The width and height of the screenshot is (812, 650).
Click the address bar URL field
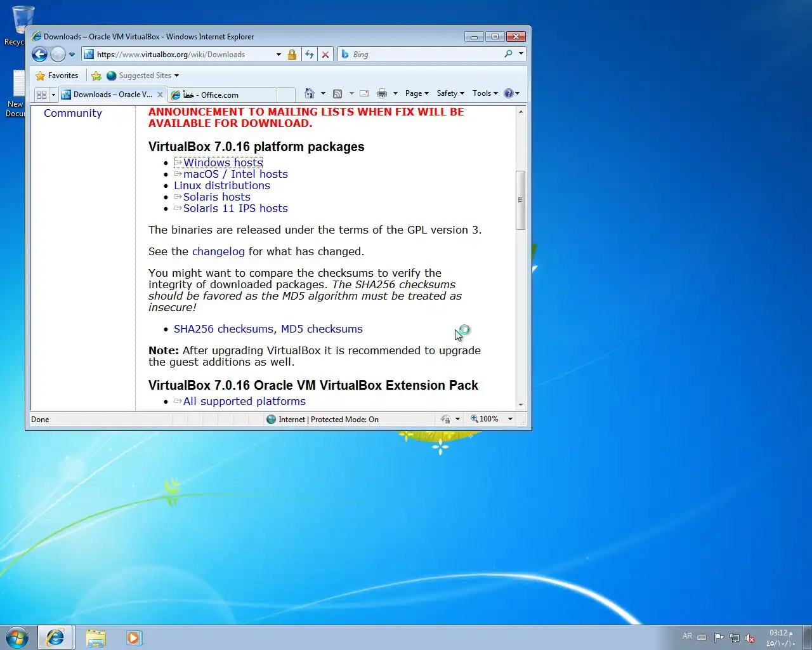pyautogui.click(x=184, y=55)
